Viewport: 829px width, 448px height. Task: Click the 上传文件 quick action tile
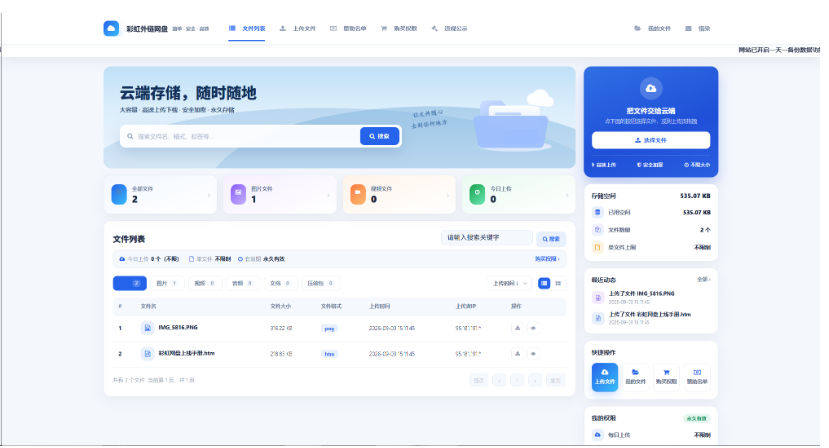click(605, 377)
